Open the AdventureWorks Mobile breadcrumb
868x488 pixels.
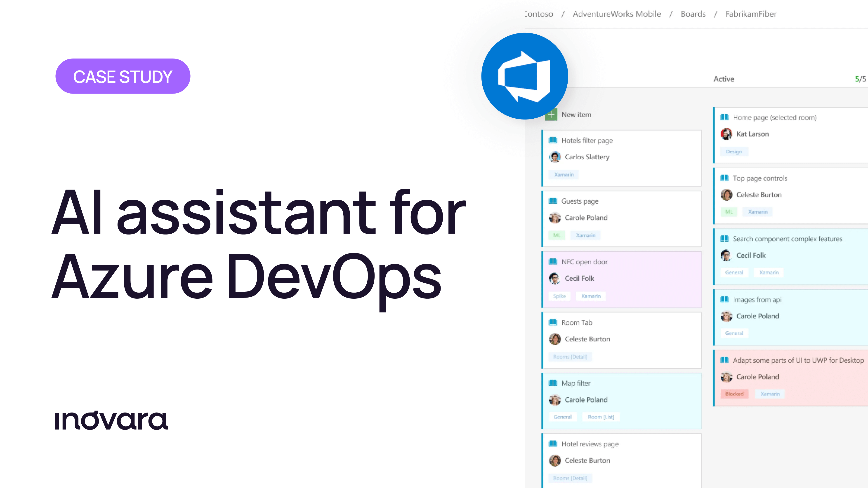point(617,14)
